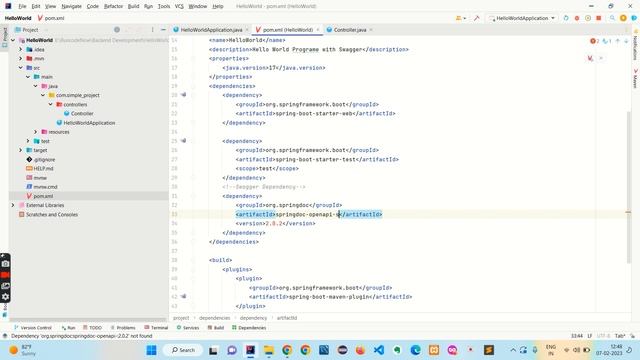Open the Refactor menu

pyautogui.click(x=113, y=6)
